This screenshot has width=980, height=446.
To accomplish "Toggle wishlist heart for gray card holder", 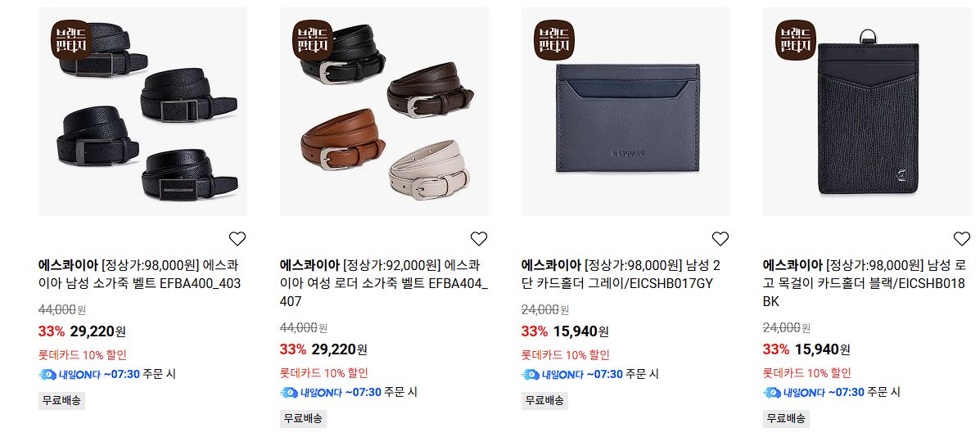I will pyautogui.click(x=720, y=238).
